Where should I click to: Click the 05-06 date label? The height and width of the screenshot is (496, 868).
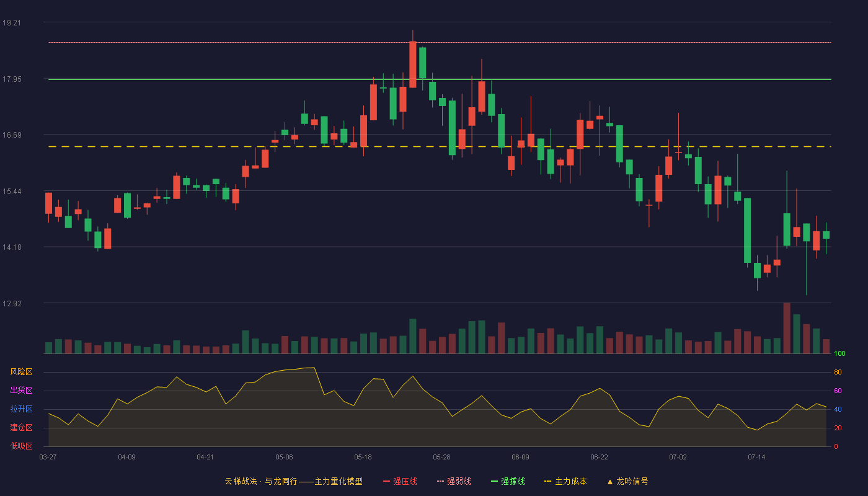coord(284,457)
